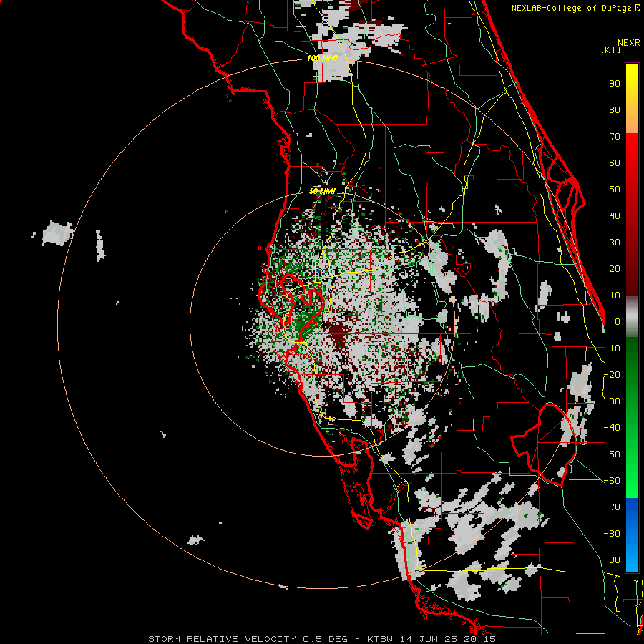The height and width of the screenshot is (644, 644).
Task: Click the -90 scale value
Action: (612, 560)
